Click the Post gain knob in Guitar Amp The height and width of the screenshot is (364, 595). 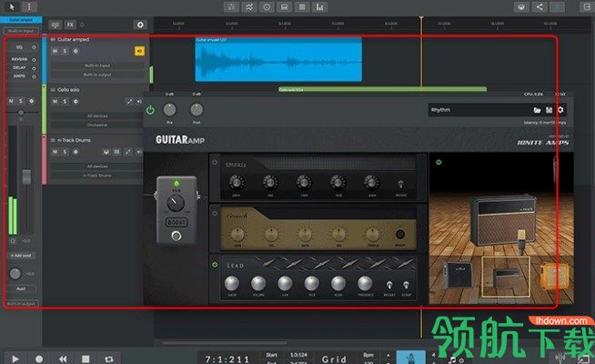197,110
